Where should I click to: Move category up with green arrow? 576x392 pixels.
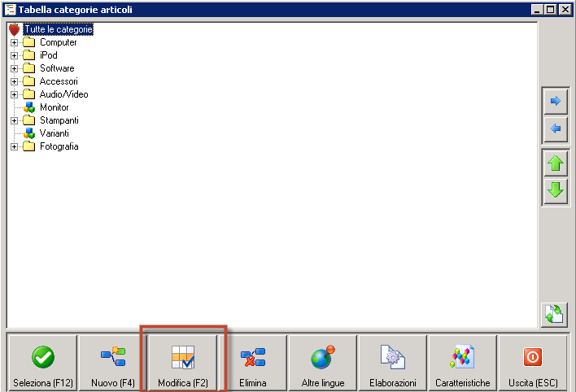click(556, 163)
